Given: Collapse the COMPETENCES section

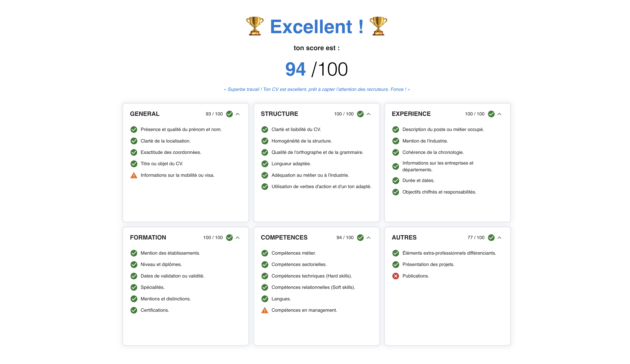Looking at the screenshot, I should [x=369, y=237].
